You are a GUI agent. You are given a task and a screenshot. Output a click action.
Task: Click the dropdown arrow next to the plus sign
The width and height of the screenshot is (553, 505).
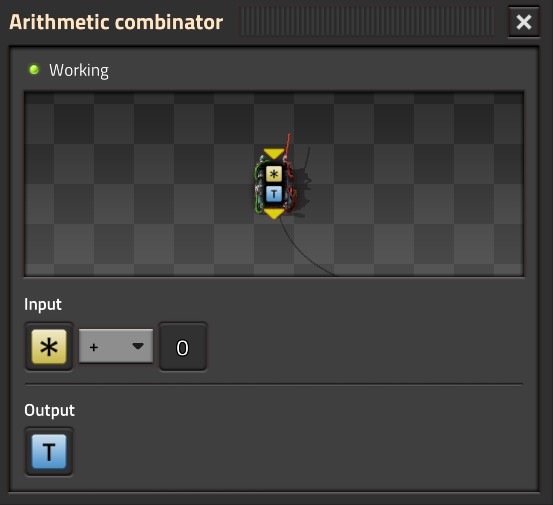click(138, 346)
